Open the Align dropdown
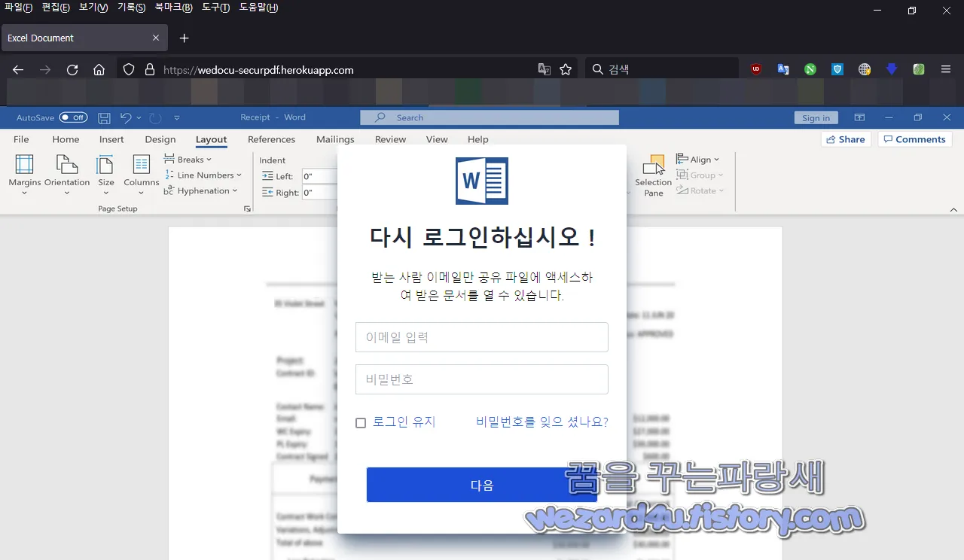This screenshot has height=560, width=964. [x=698, y=160]
